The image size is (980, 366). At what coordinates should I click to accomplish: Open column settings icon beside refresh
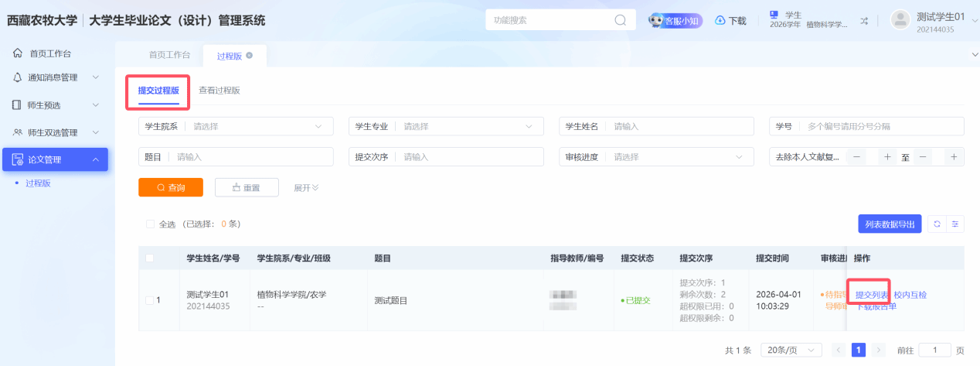click(x=955, y=224)
